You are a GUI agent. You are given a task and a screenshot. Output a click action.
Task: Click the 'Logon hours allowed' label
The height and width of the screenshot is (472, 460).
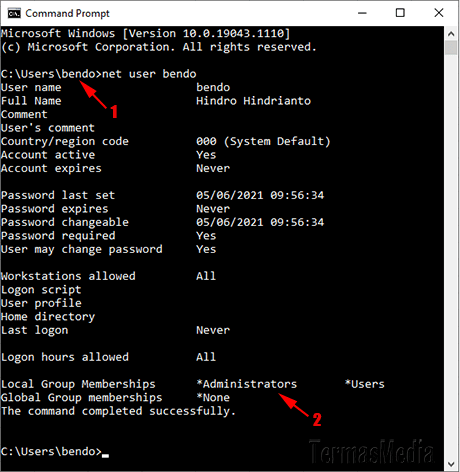point(65,357)
